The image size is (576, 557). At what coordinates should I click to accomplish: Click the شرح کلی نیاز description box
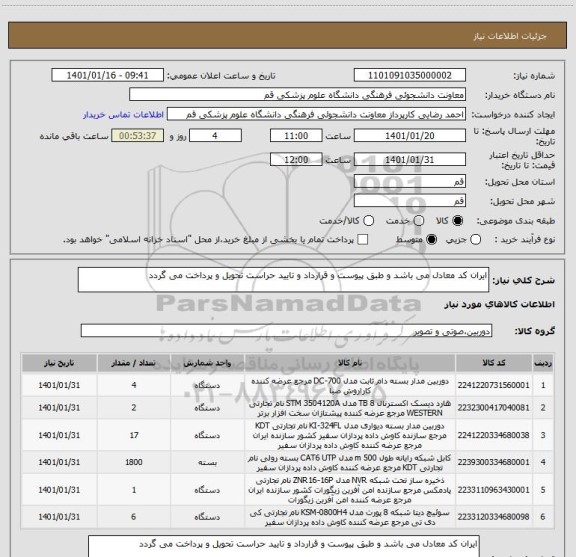click(283, 280)
